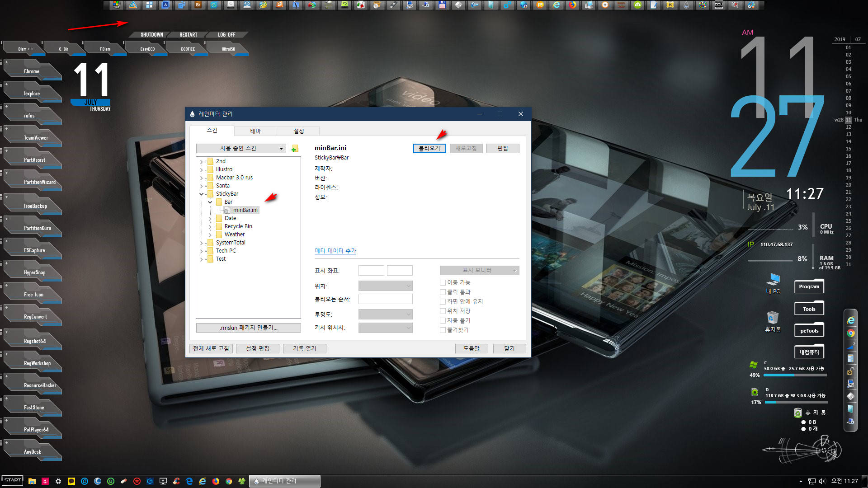Launch Firefox from the top dock
Image resolution: width=868 pixels, height=488 pixels.
click(572, 5)
